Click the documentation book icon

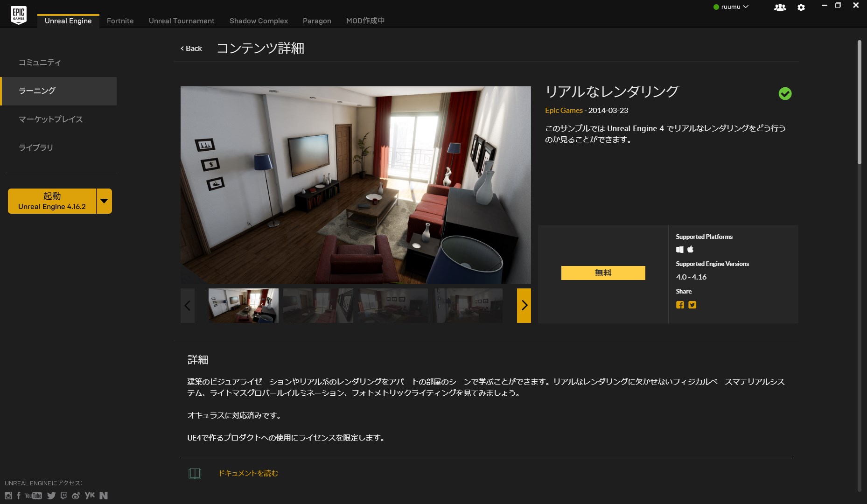195,473
